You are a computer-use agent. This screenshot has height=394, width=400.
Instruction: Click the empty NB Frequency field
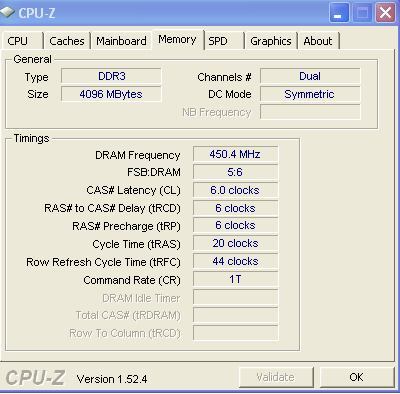310,112
